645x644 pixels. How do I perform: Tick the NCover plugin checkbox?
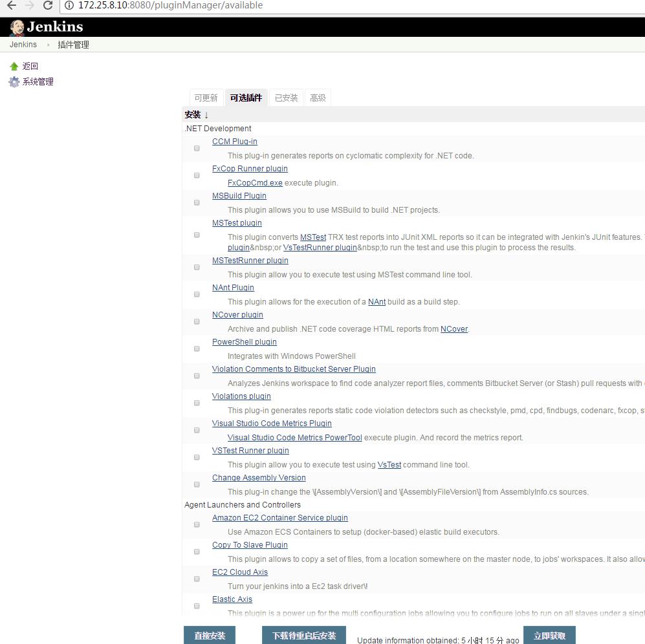(x=197, y=321)
